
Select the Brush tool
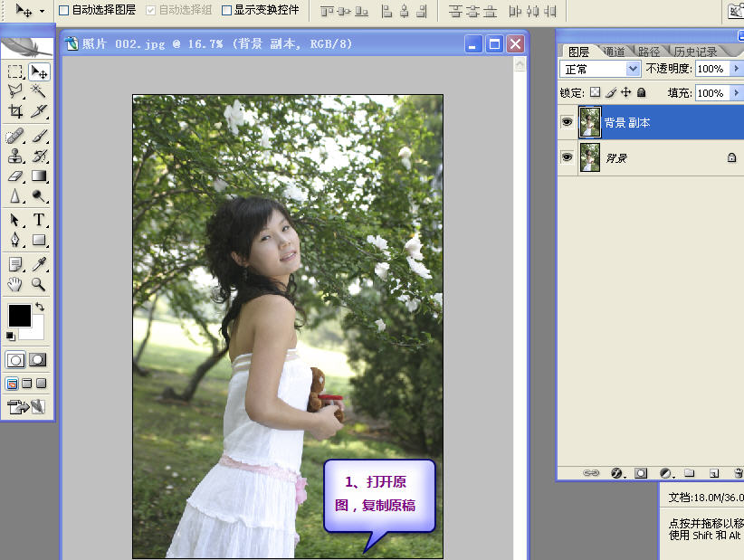39,136
